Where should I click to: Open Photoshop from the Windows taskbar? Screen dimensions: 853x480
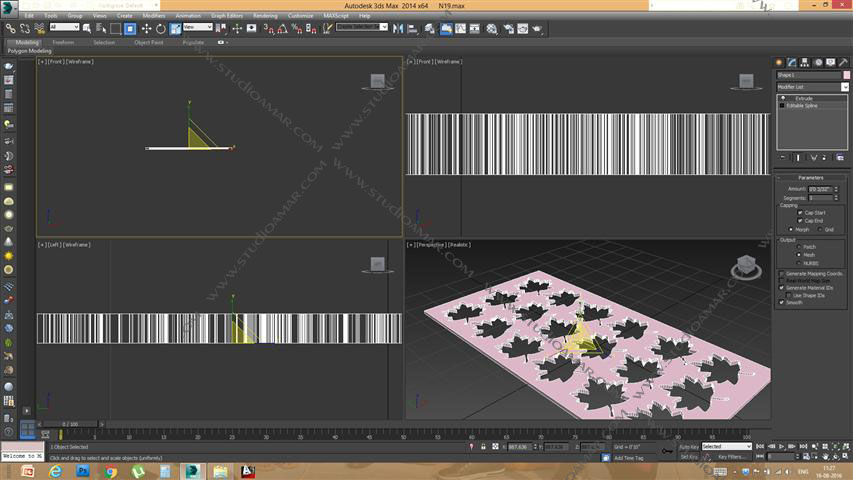tap(82, 470)
